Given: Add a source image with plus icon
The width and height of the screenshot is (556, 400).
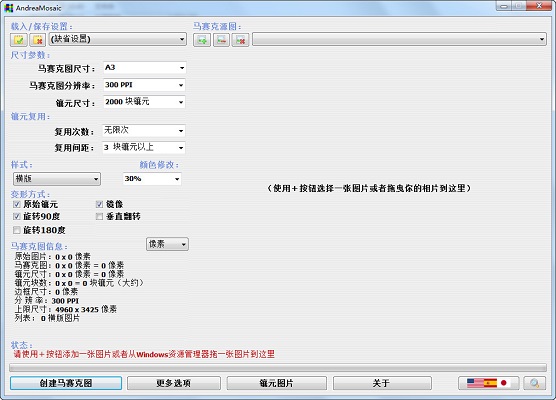Looking at the screenshot, I should coord(202,40).
